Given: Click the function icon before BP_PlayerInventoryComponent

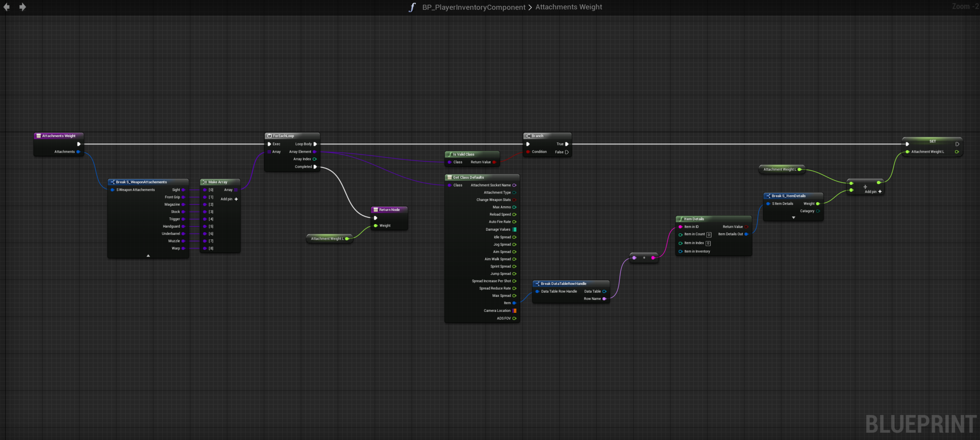Looking at the screenshot, I should [412, 7].
